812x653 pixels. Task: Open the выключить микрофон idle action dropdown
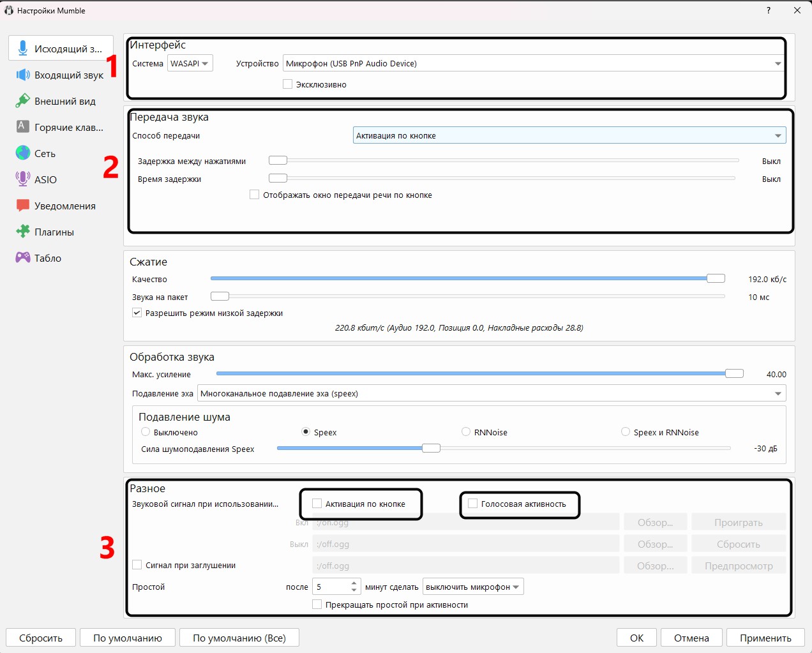point(473,587)
